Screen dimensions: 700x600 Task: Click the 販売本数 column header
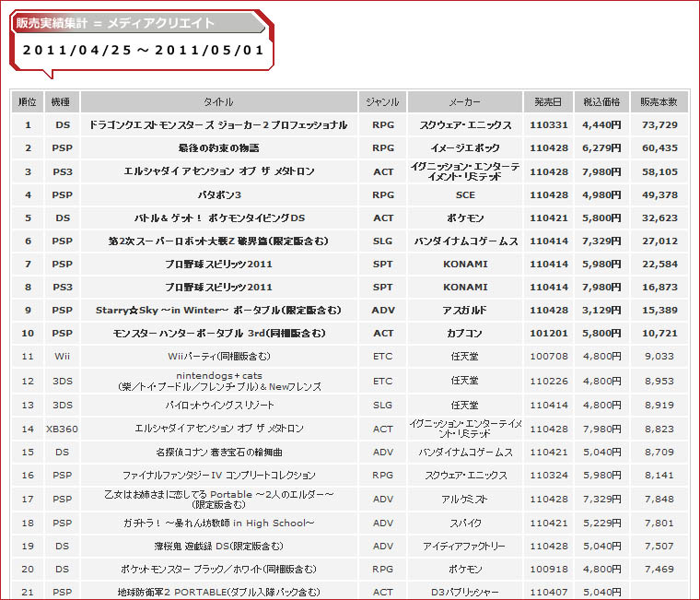[x=659, y=102]
